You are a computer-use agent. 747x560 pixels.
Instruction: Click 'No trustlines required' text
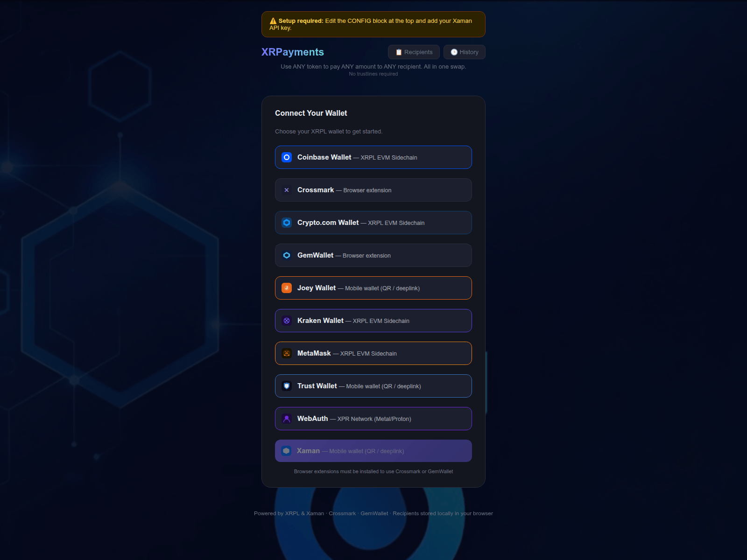click(373, 74)
